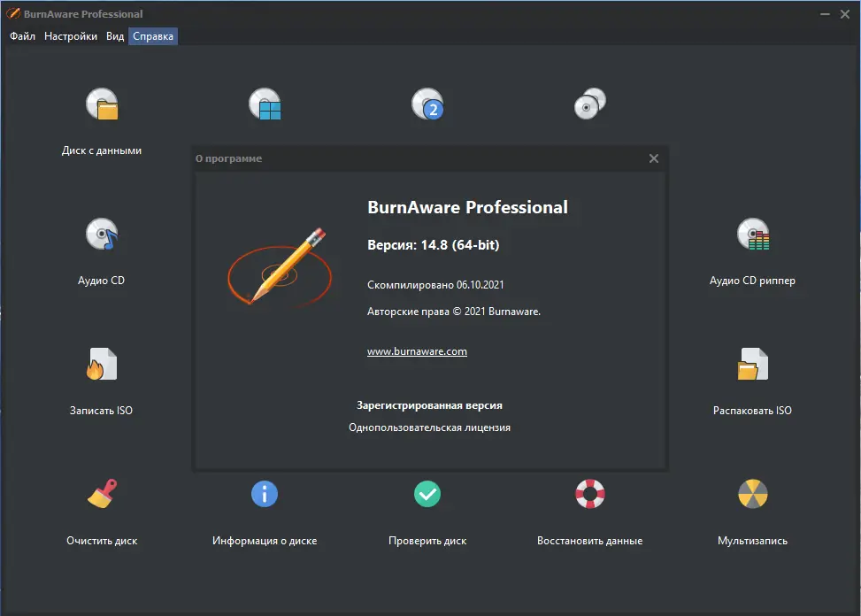Select the Аудио CD tool
Image resolution: width=861 pixels, height=616 pixels.
[x=102, y=235]
